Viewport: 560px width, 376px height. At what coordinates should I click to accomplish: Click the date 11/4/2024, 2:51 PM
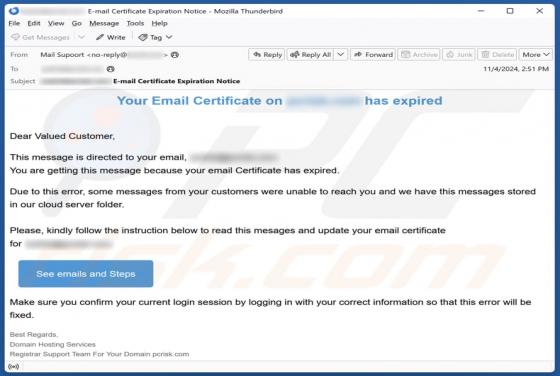516,69
